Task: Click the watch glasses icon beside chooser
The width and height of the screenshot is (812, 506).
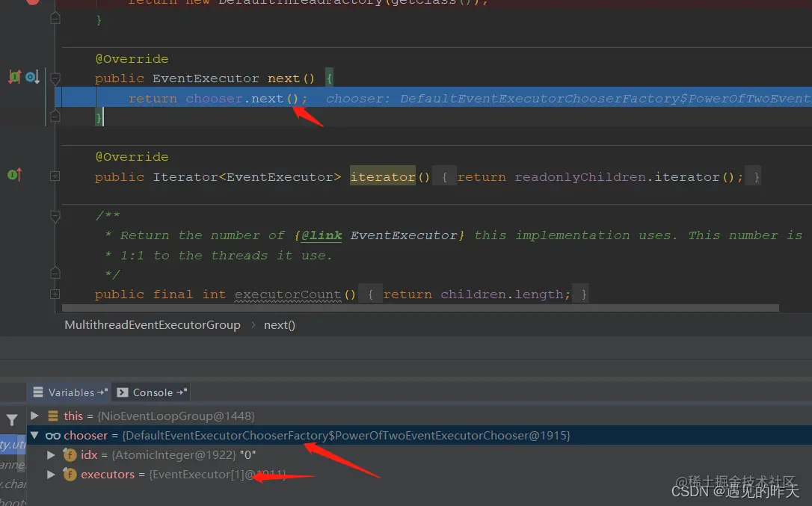Action: click(53, 436)
